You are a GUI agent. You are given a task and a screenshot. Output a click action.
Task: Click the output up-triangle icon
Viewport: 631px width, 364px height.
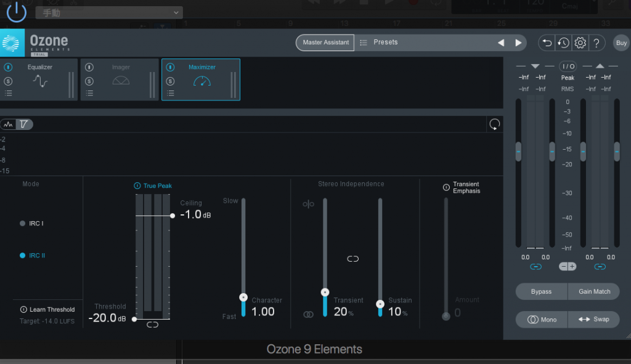[x=600, y=66]
